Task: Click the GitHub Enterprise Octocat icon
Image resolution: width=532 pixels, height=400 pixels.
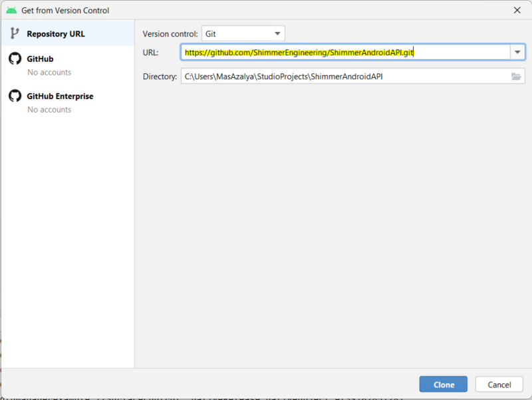Action: pyautogui.click(x=15, y=96)
